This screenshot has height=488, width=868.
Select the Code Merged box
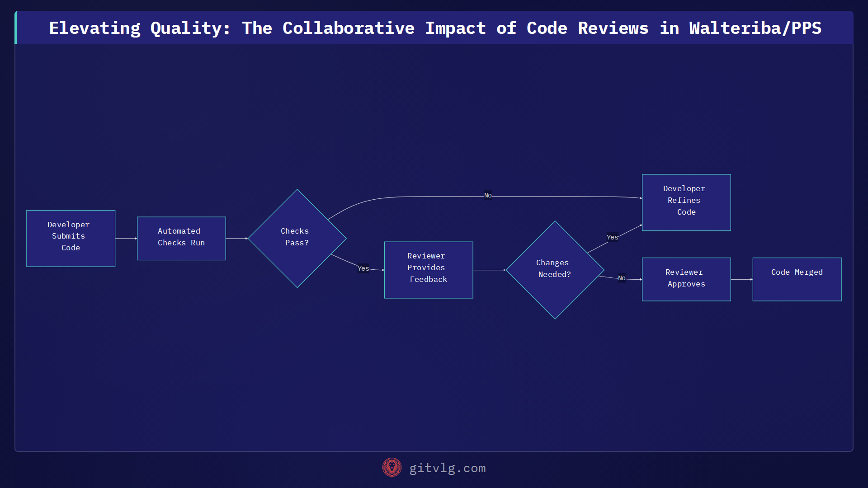click(797, 279)
